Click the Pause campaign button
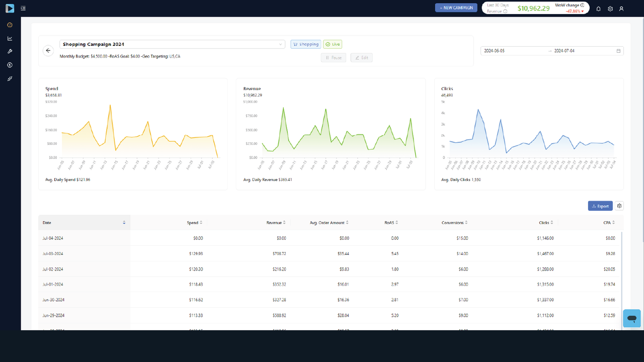 coord(334,58)
